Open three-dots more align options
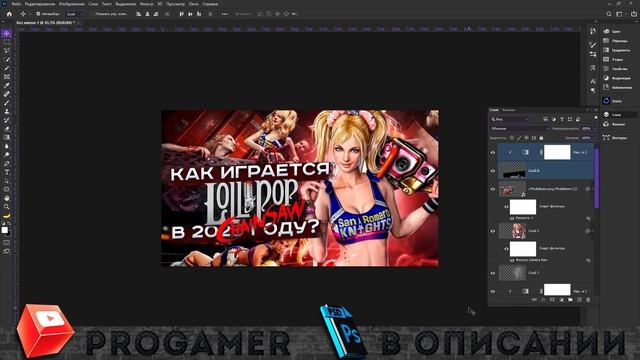The image size is (640, 360). [x=224, y=14]
